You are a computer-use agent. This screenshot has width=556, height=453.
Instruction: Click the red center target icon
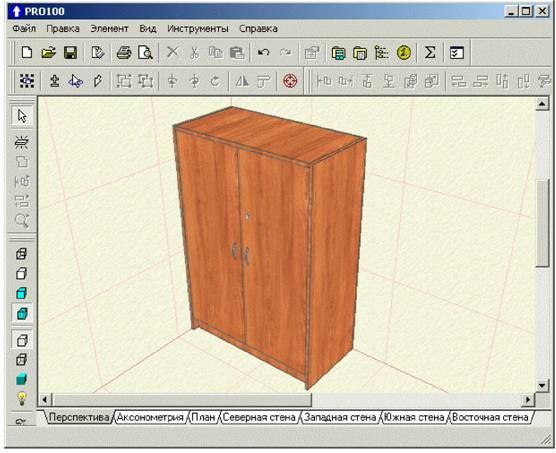290,81
